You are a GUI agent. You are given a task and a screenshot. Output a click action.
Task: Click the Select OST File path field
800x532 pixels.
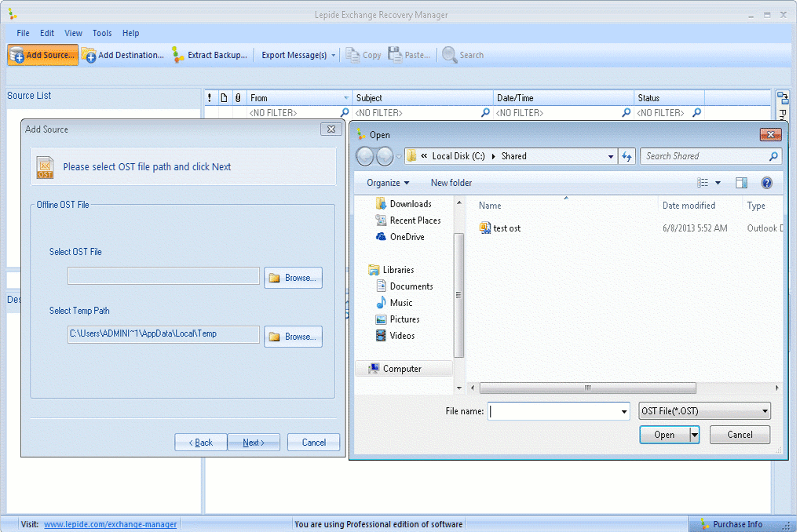(x=164, y=276)
